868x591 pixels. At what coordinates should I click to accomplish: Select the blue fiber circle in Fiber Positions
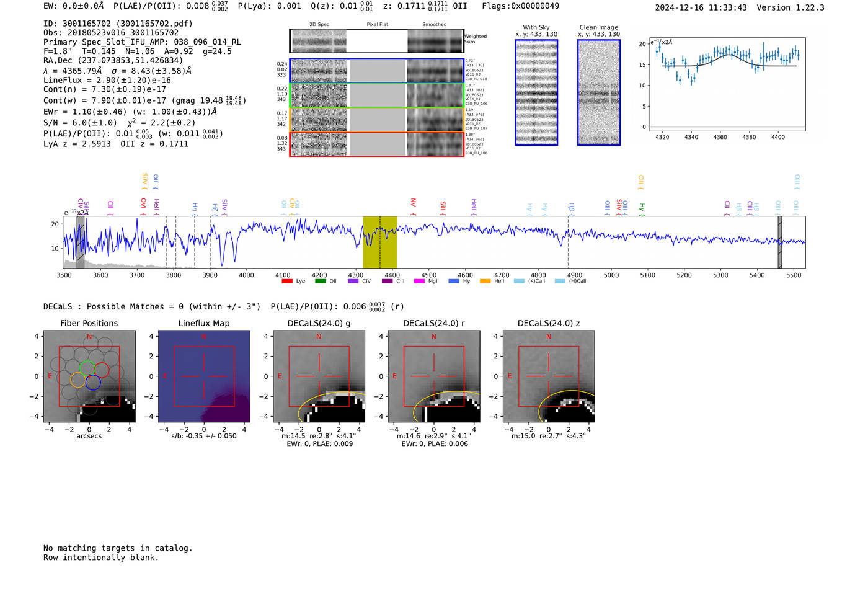point(93,383)
